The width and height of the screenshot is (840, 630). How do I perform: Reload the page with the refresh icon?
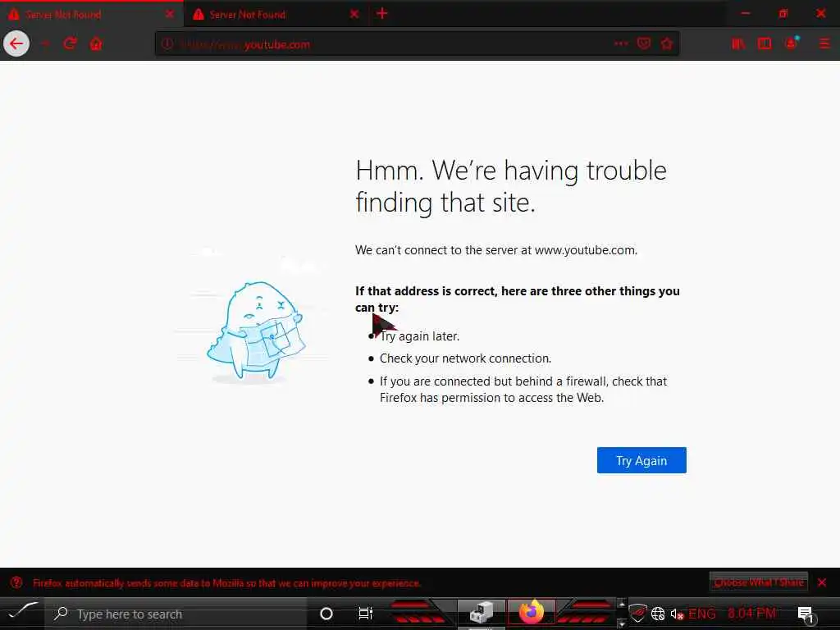[70, 43]
